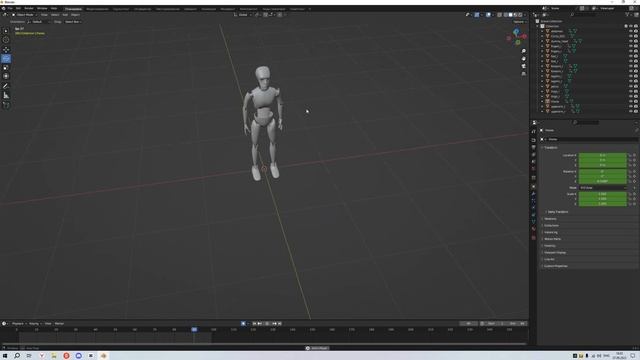The width and height of the screenshot is (640, 360).
Task: Open the Output properties tab
Action: coord(533,147)
